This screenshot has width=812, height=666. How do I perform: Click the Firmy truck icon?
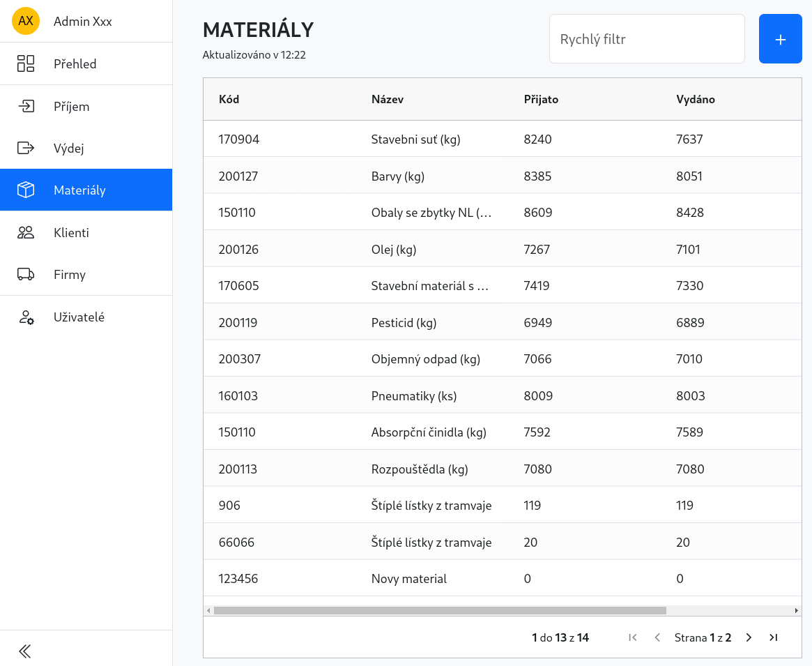[25, 274]
